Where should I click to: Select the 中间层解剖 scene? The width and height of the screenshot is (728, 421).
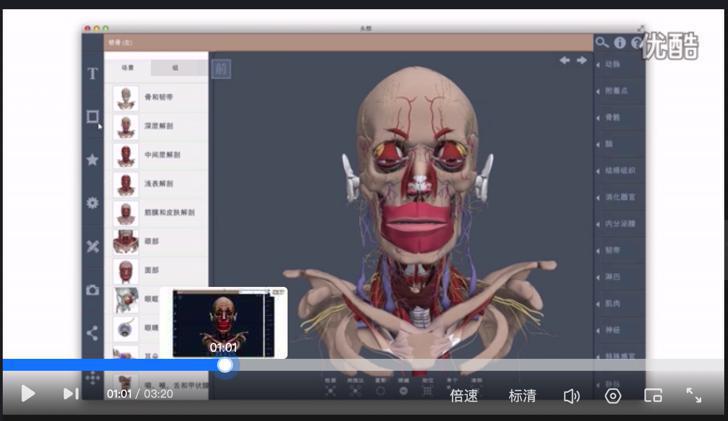click(x=158, y=155)
